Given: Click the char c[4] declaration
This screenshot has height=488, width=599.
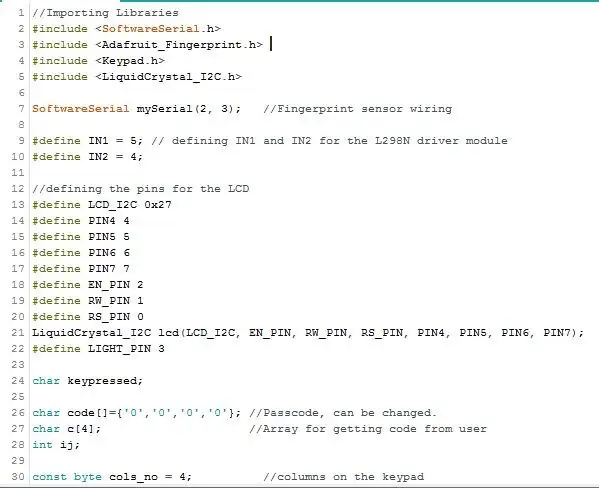Looking at the screenshot, I should coord(66,429).
